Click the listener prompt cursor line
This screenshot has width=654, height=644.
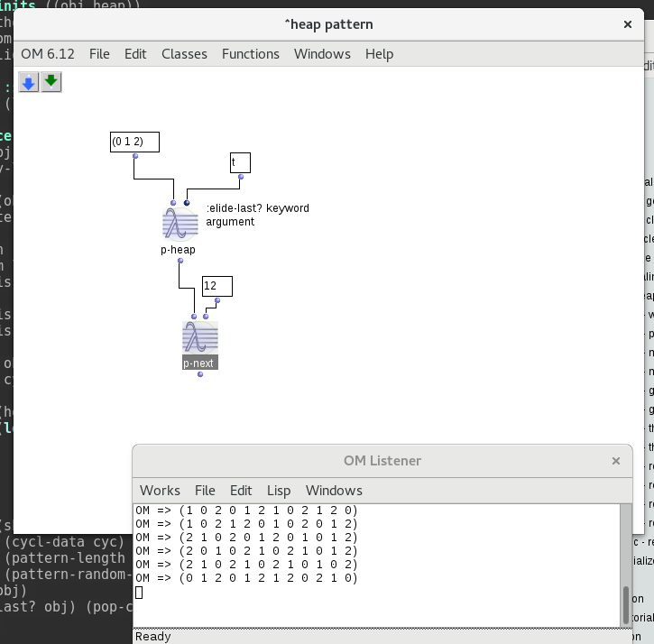pos(139,593)
